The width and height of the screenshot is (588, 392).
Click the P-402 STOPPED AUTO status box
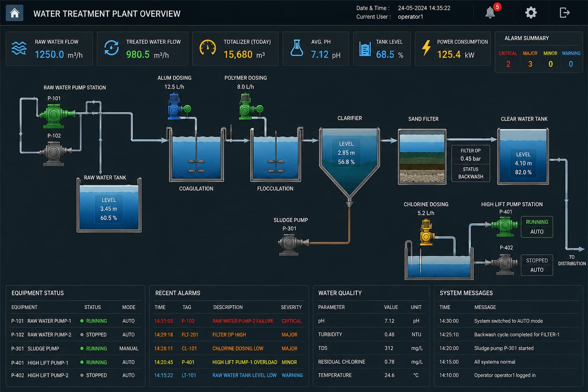537,265
